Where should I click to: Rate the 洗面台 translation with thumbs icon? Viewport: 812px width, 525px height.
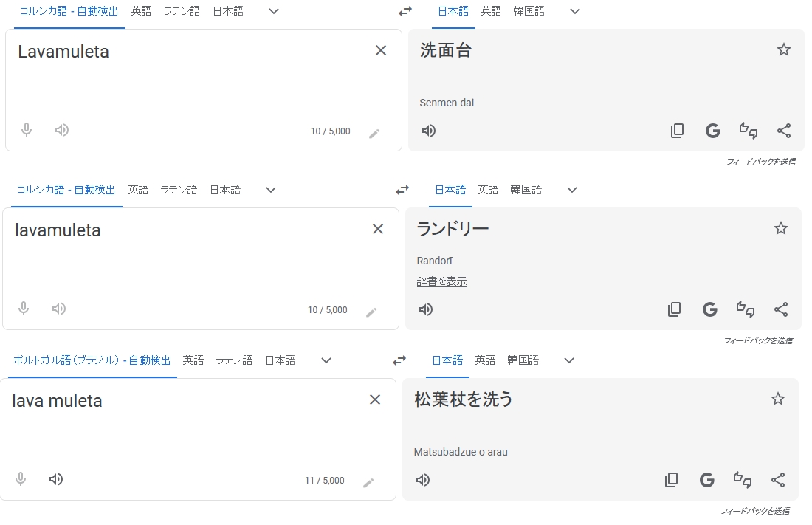pos(749,130)
